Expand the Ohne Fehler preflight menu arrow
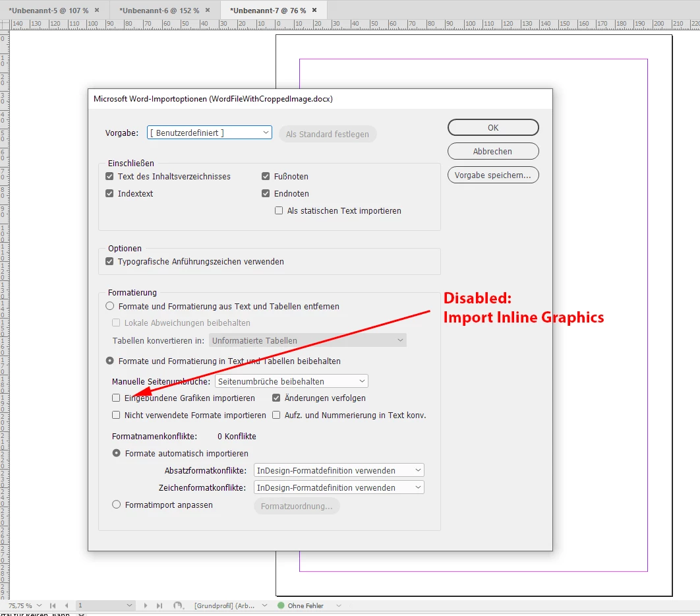This screenshot has width=700, height=616. pyautogui.click(x=339, y=605)
